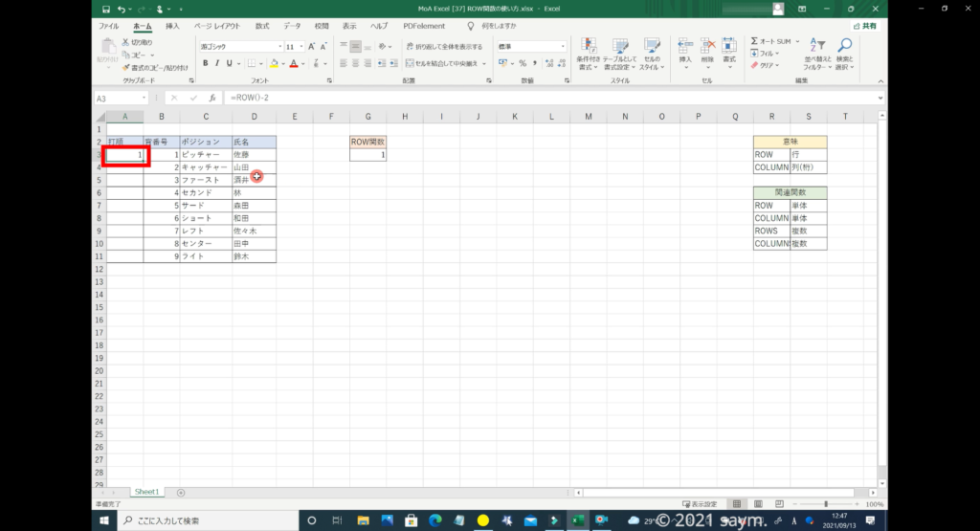The width and height of the screenshot is (980, 531).
Task: Open the 数式 (Formulas) ribbon tab
Action: tap(261, 26)
